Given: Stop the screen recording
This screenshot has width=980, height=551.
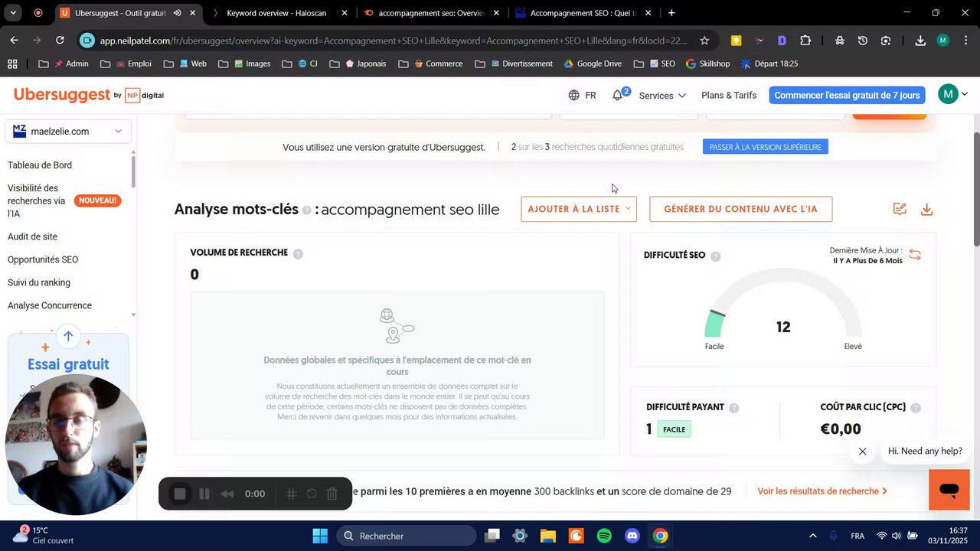Looking at the screenshot, I should click(180, 494).
